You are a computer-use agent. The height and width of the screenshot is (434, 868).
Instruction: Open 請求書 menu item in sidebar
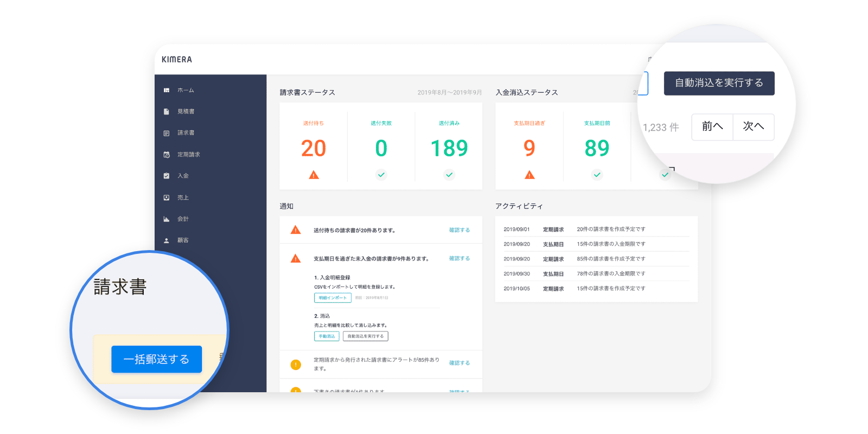coord(186,133)
